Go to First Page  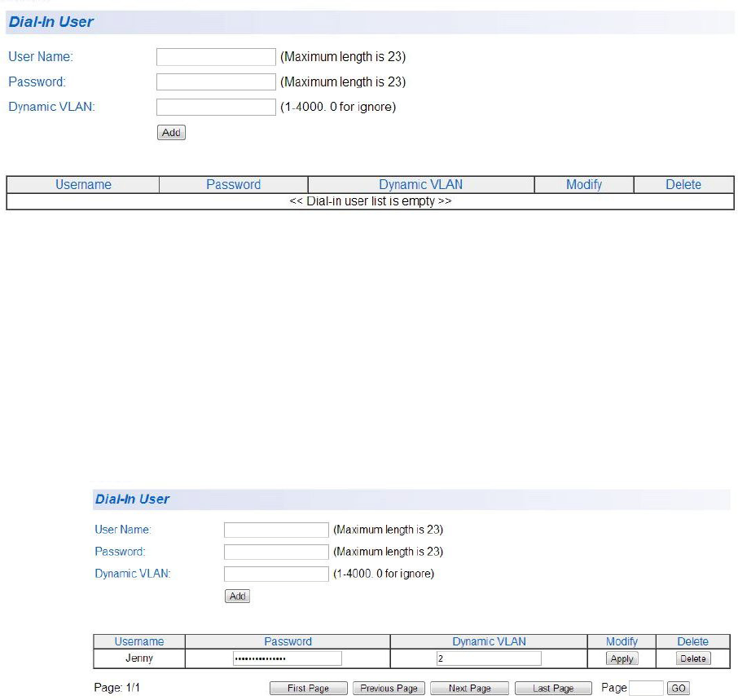click(308, 689)
